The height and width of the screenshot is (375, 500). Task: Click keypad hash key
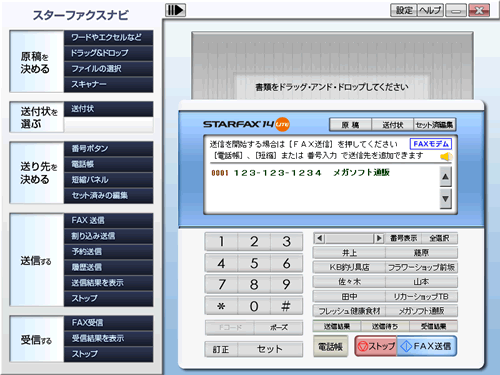(x=286, y=306)
